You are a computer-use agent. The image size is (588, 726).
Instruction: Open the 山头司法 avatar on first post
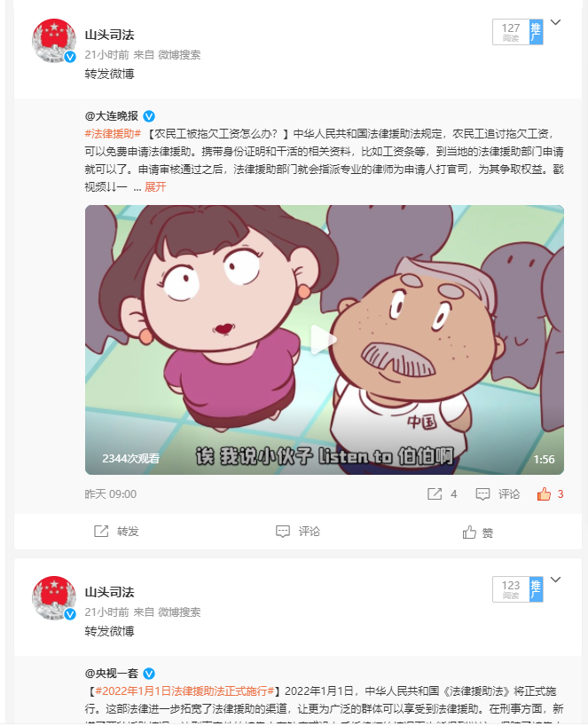(x=54, y=41)
